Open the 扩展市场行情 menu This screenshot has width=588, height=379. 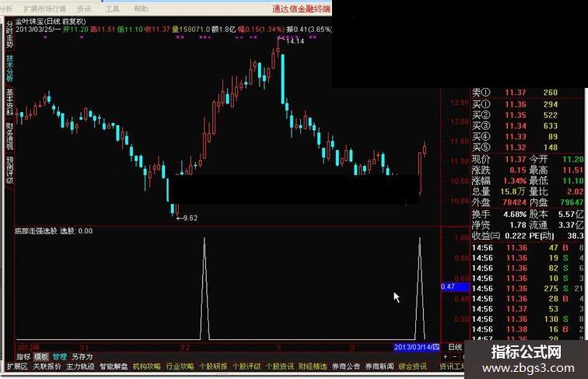click(x=44, y=8)
